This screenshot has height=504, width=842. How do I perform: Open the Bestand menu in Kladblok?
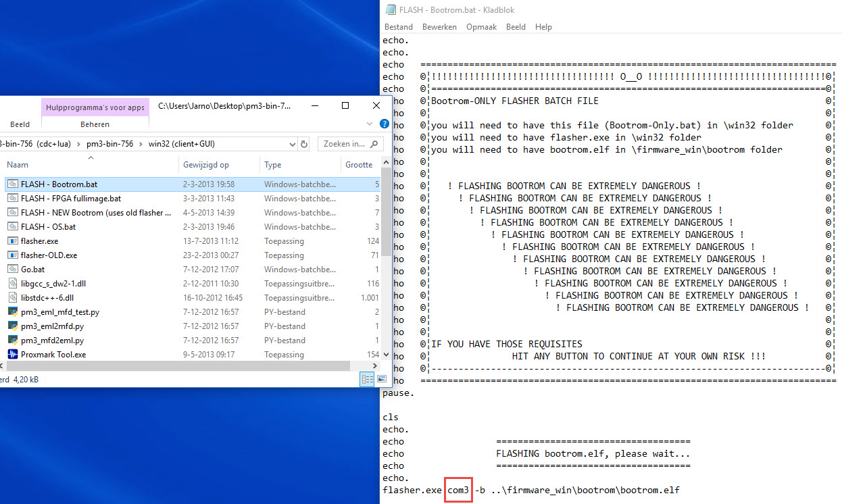(399, 27)
